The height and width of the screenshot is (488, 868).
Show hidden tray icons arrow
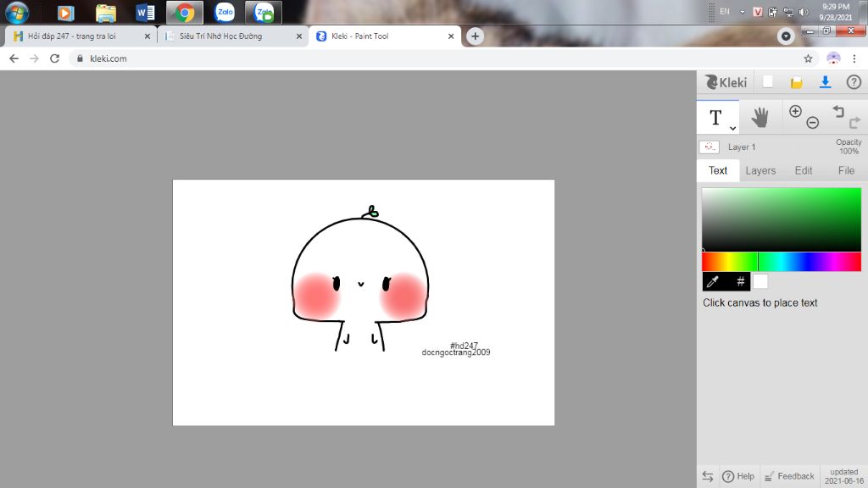click(x=742, y=12)
